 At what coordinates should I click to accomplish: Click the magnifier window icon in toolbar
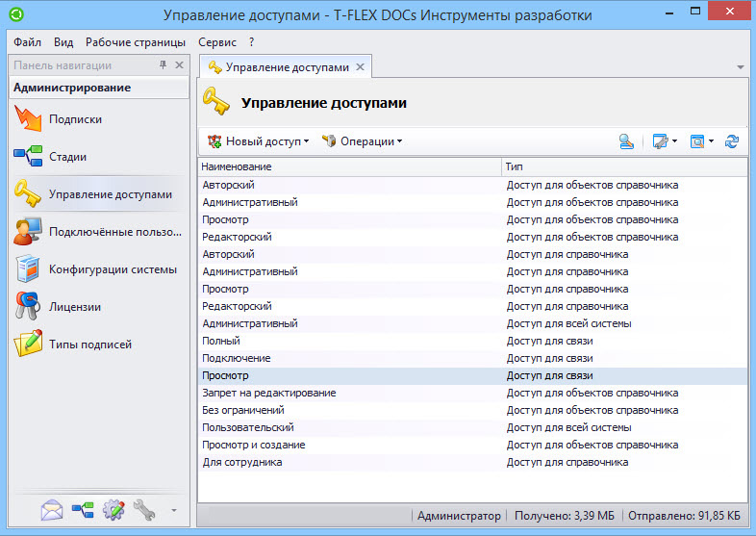coord(697,141)
